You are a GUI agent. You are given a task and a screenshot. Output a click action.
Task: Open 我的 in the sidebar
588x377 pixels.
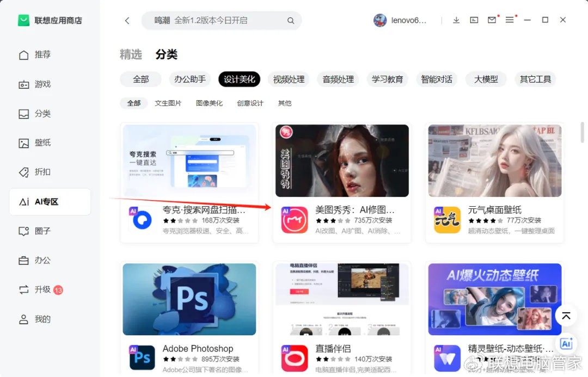50,319
